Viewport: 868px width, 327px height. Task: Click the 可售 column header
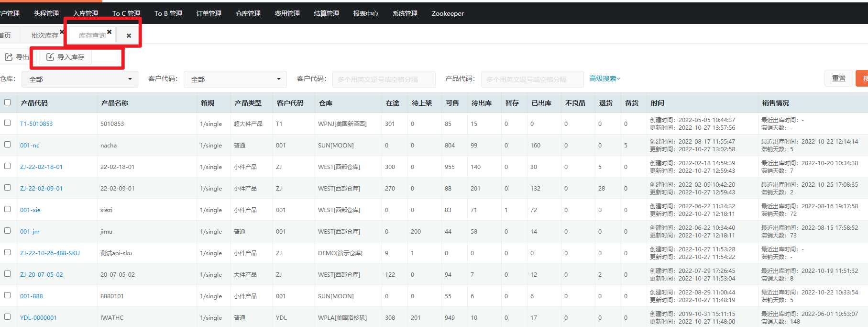(x=452, y=103)
